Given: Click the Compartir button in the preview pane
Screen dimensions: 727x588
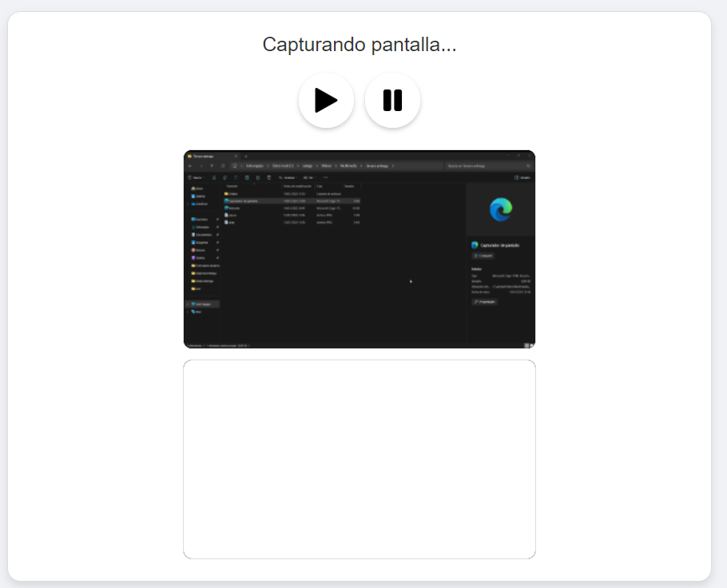Looking at the screenshot, I should pos(482,256).
